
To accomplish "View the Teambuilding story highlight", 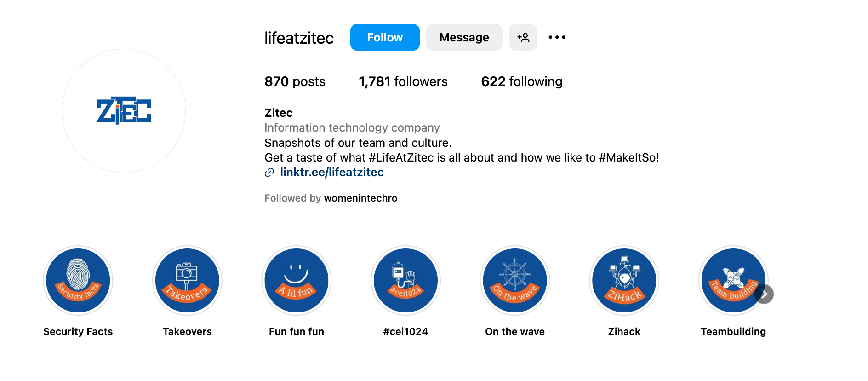I will (x=733, y=280).
